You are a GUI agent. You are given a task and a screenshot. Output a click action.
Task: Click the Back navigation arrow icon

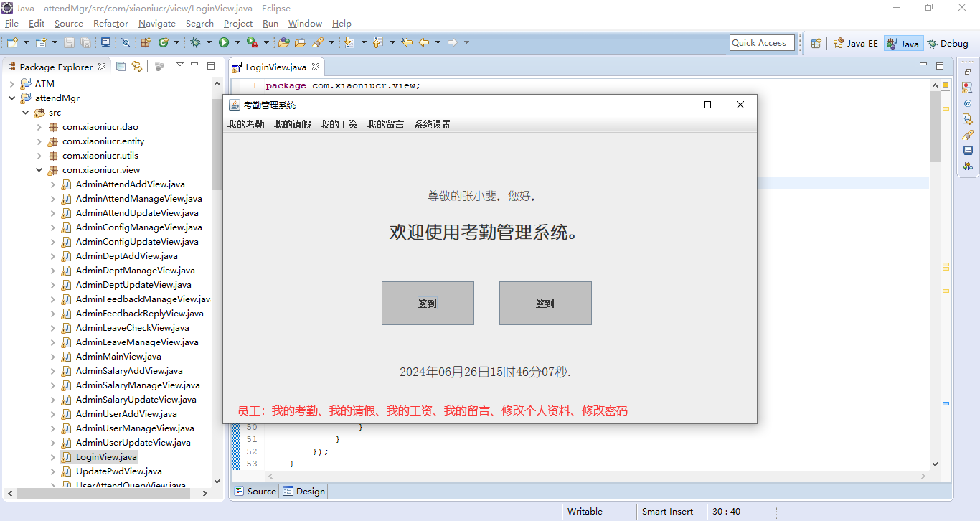tap(424, 43)
